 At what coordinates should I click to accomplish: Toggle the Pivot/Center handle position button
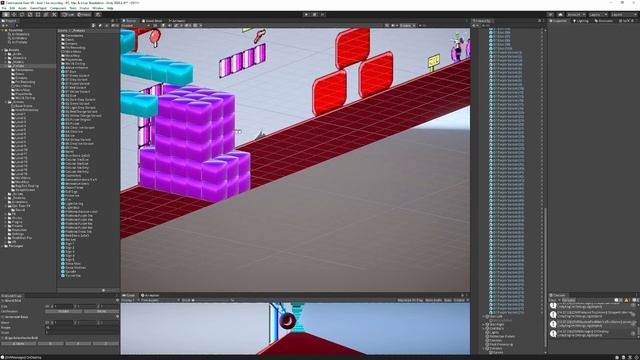68,14
